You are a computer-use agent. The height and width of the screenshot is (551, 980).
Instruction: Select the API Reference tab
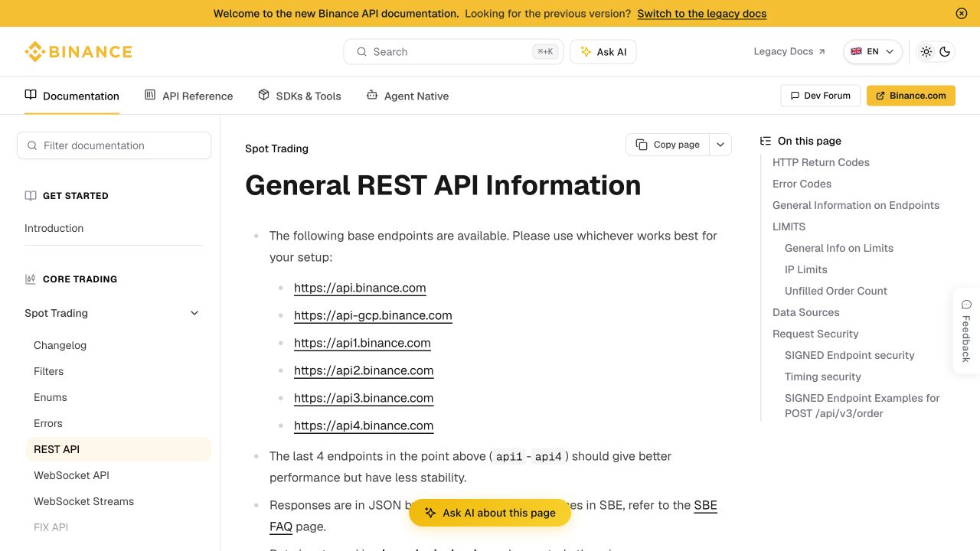click(x=188, y=96)
